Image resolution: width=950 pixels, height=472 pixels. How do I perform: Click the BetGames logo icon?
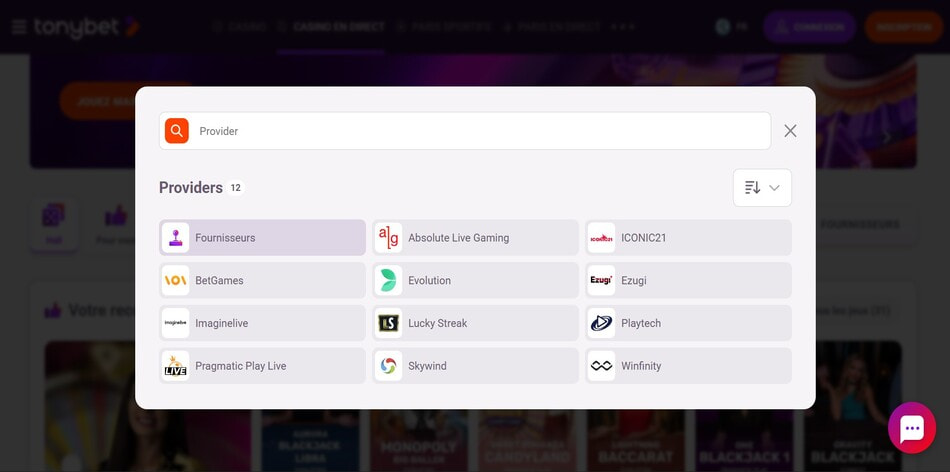point(175,281)
